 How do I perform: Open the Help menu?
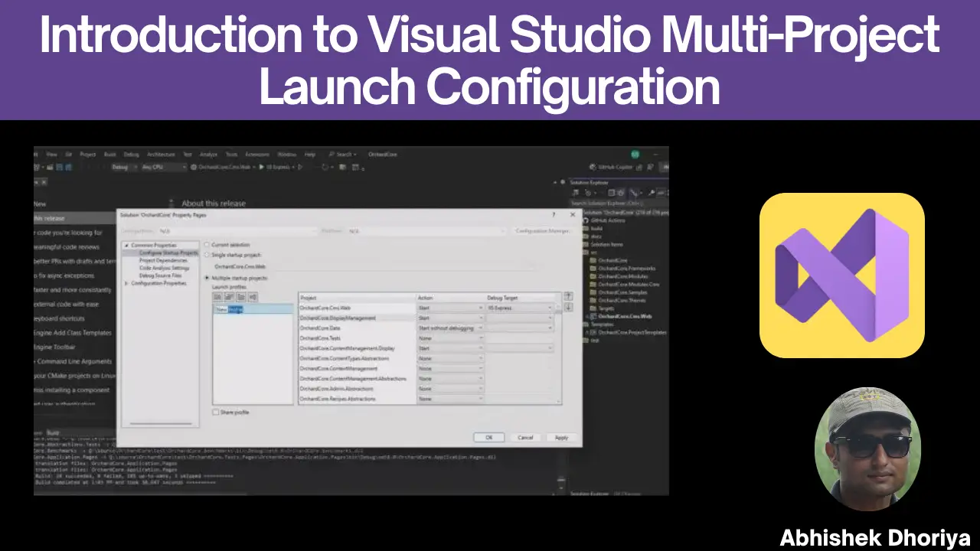(x=310, y=155)
